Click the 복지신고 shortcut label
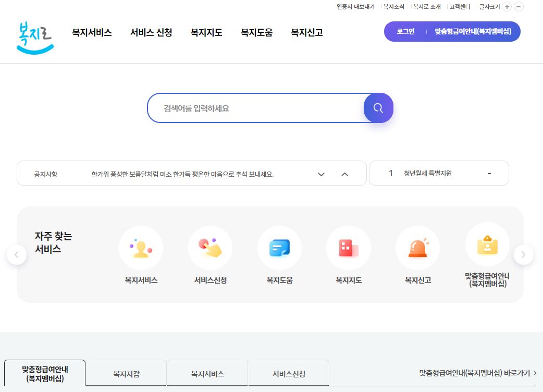Viewport: 543px width, 392px height. (x=418, y=280)
